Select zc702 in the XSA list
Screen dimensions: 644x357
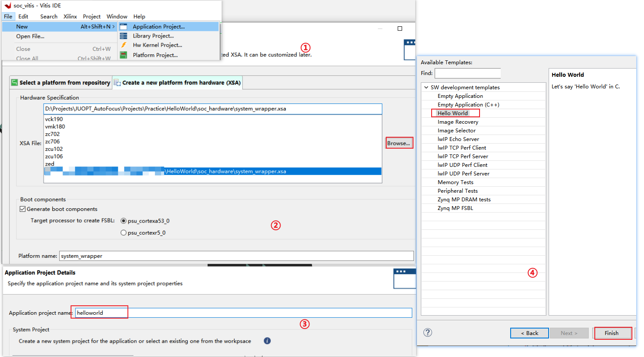coord(52,134)
